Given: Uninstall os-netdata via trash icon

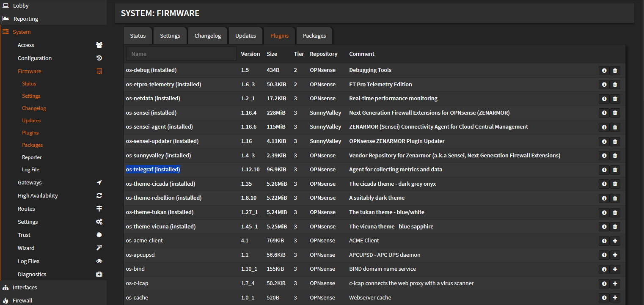Looking at the screenshot, I should (615, 99).
